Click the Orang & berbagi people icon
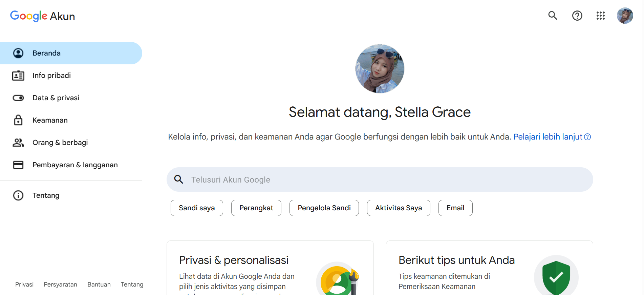The height and width of the screenshot is (295, 644). (x=18, y=143)
